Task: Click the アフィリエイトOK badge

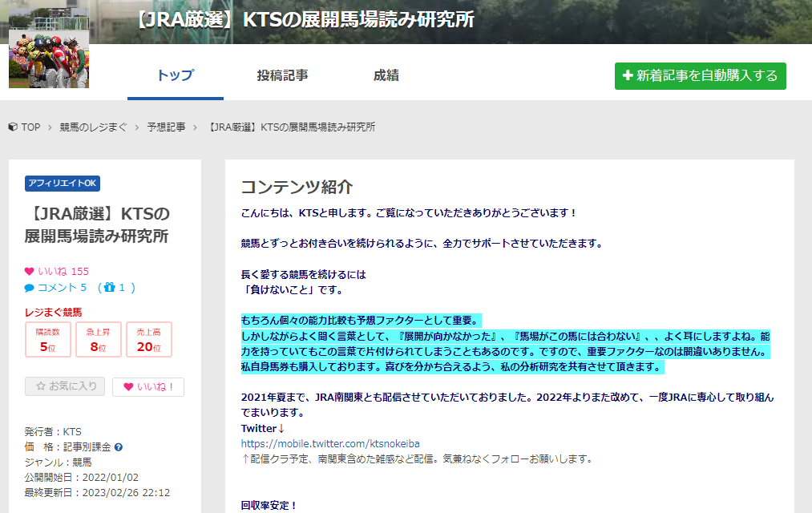Action: tap(63, 184)
